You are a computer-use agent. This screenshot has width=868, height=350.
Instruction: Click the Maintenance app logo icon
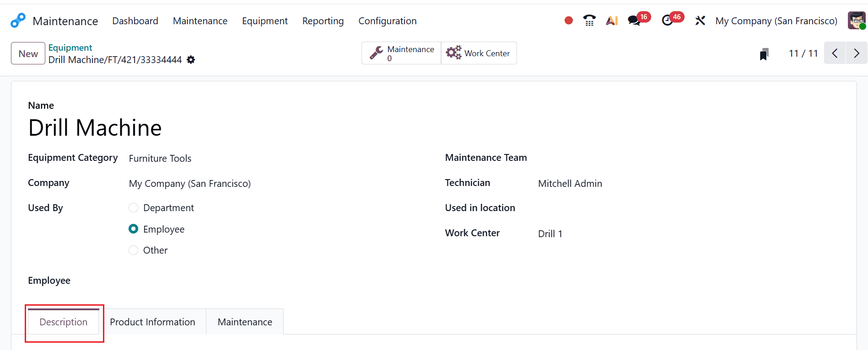pyautogui.click(x=18, y=21)
